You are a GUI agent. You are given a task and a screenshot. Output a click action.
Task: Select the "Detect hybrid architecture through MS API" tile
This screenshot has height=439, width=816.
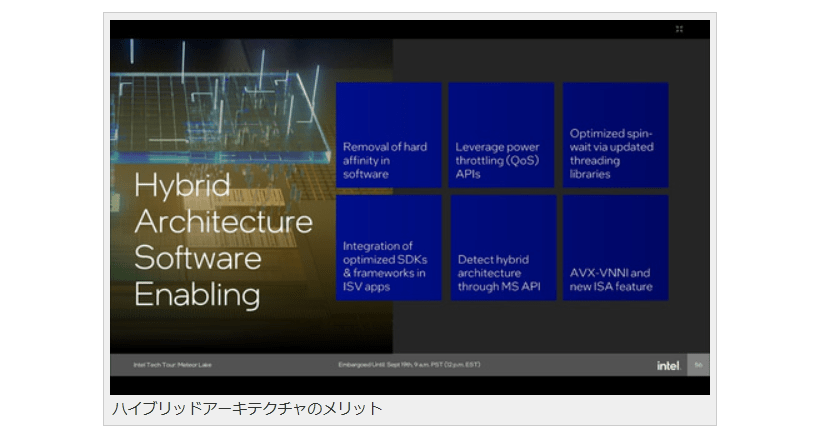point(501,248)
